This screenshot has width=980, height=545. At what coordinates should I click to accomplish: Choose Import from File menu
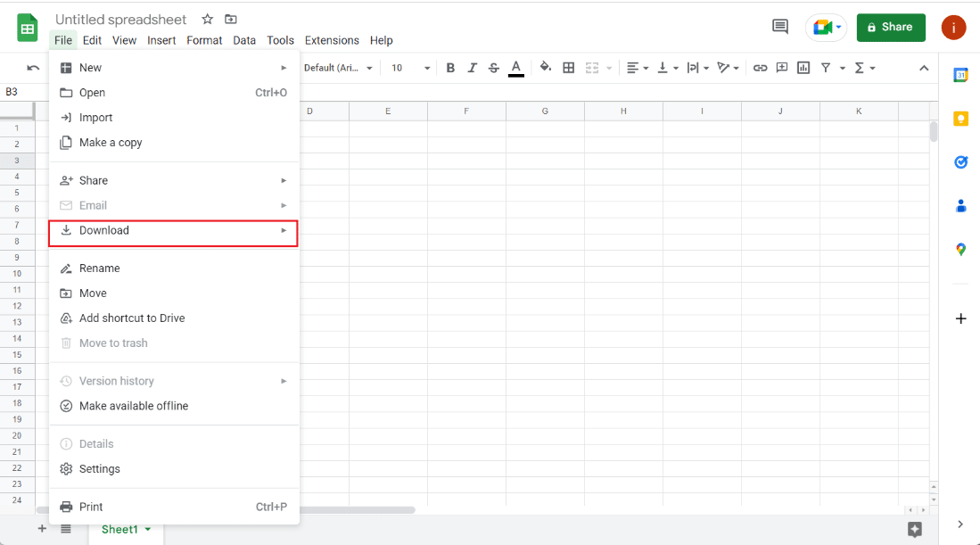pyautogui.click(x=174, y=118)
